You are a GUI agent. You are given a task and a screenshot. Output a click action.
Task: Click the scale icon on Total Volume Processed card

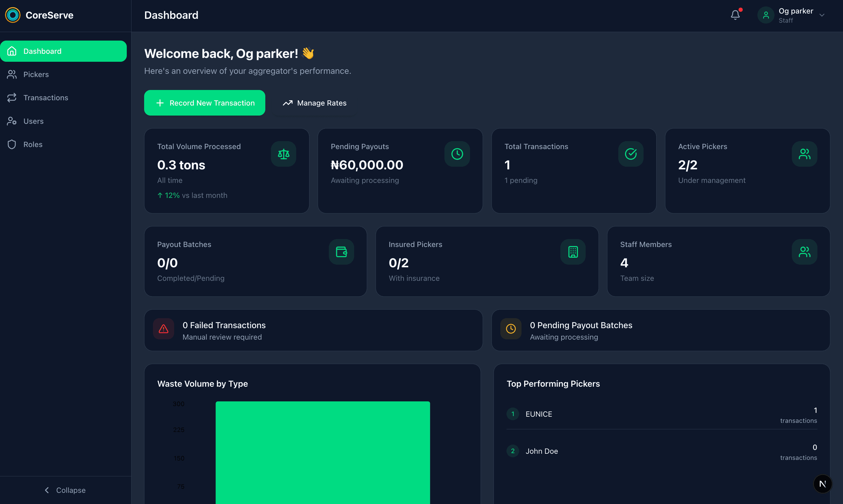point(283,154)
